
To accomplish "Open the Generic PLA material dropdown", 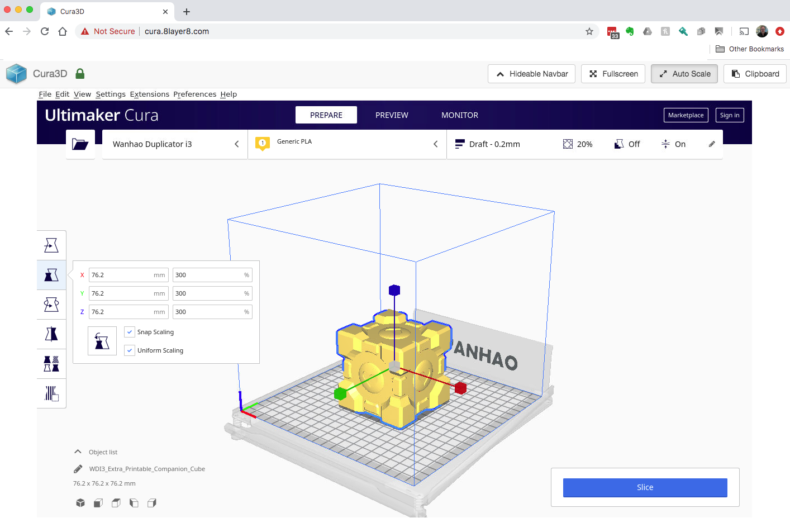I will click(x=435, y=144).
